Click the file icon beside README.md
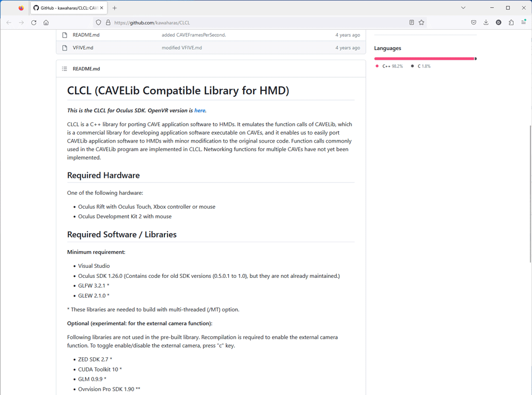 [x=65, y=35]
